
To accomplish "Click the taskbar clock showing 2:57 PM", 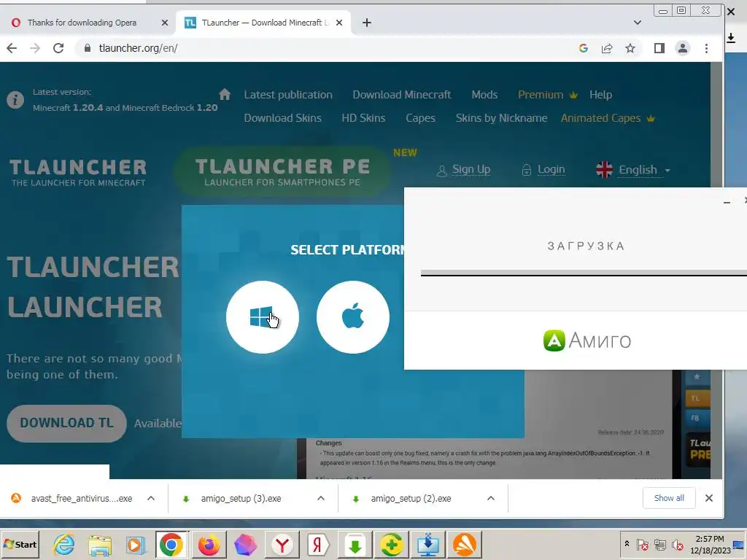I will (710, 544).
